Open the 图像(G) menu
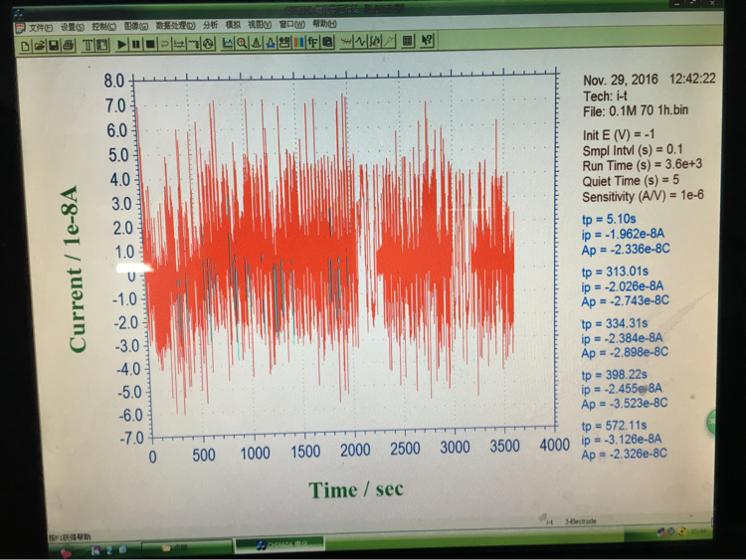 [136, 27]
